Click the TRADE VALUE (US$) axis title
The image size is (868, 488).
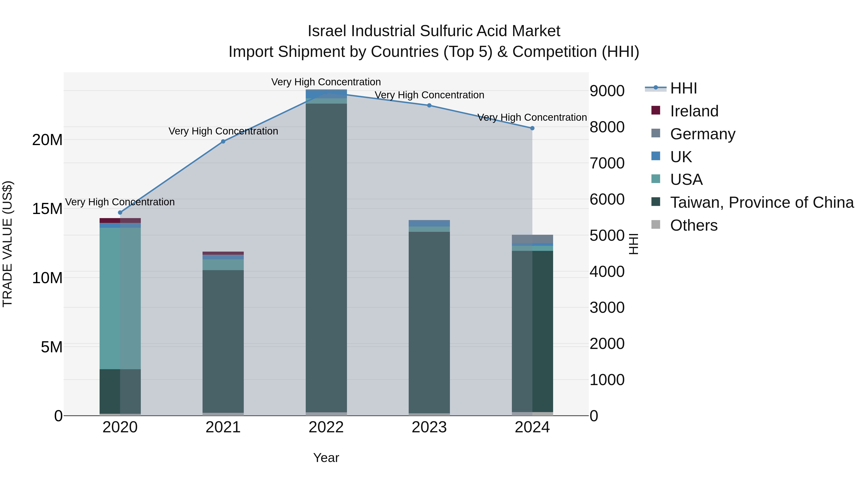[7, 244]
